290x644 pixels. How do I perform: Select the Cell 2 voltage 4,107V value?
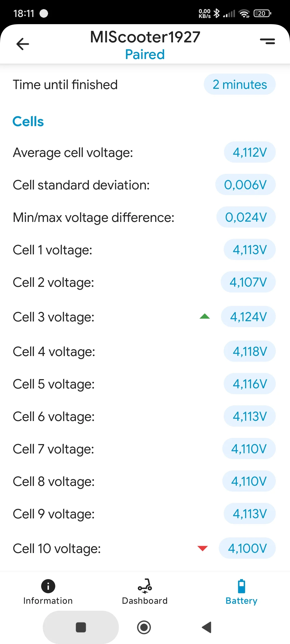(x=248, y=282)
